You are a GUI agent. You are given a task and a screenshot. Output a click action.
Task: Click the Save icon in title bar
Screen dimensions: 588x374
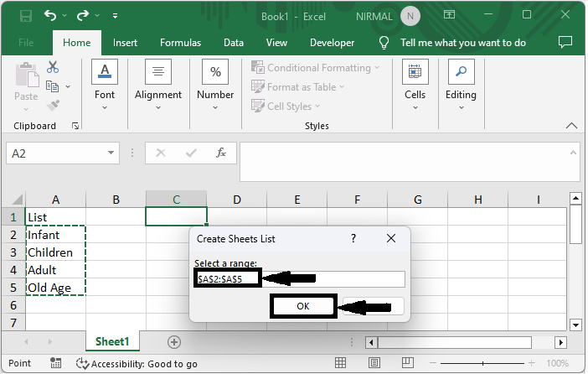[25, 15]
